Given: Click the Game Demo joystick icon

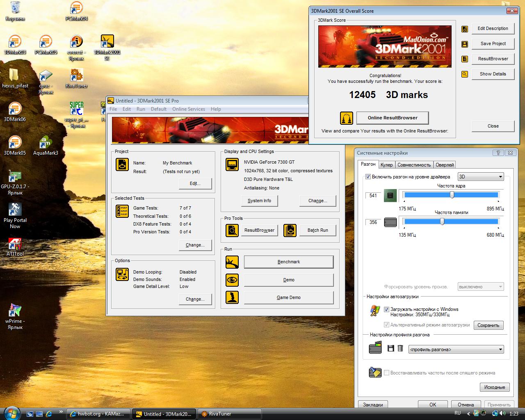Looking at the screenshot, I should (x=232, y=297).
